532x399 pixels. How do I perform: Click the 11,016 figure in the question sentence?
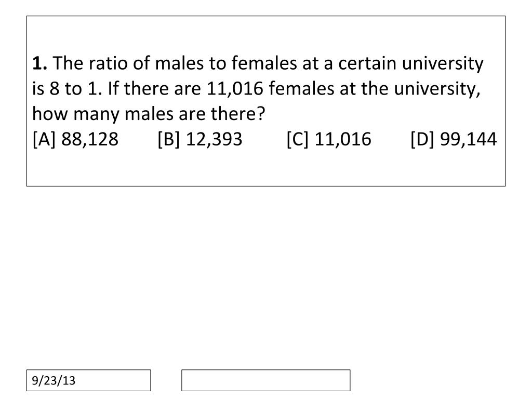pos(235,89)
